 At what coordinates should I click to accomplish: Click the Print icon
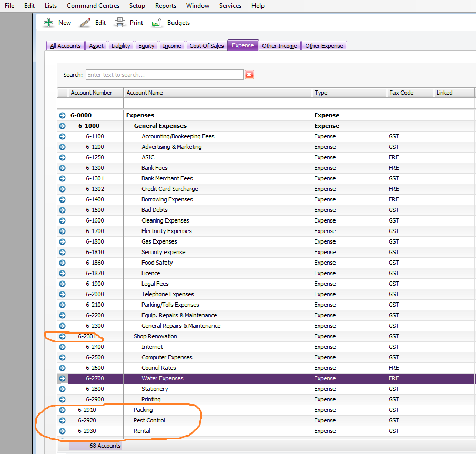click(120, 22)
